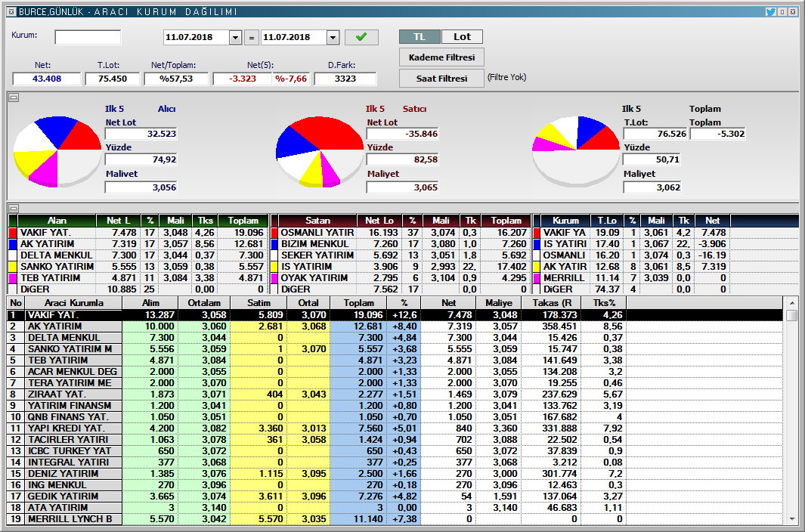Click the white swatch beside DELTA MENKUL buyer
The image size is (805, 532).
coord(14,255)
